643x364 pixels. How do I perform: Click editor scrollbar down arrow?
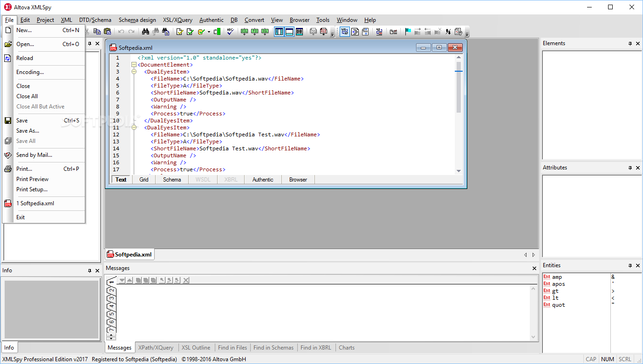[x=458, y=171]
